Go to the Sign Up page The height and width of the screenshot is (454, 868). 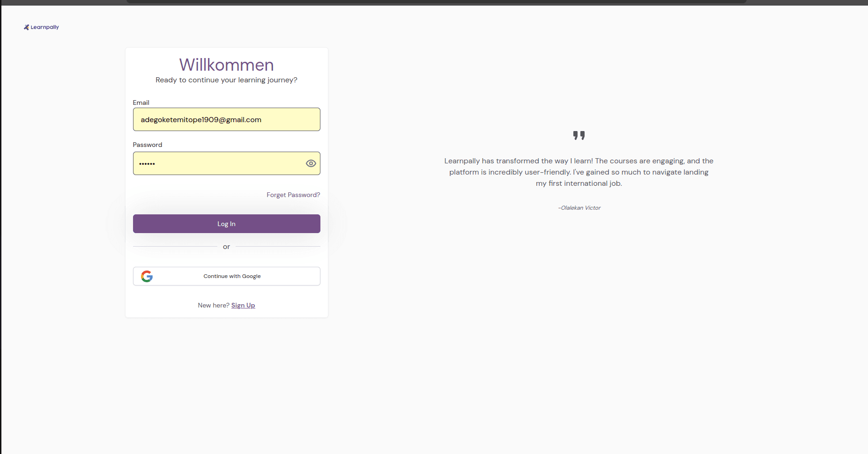[243, 305]
